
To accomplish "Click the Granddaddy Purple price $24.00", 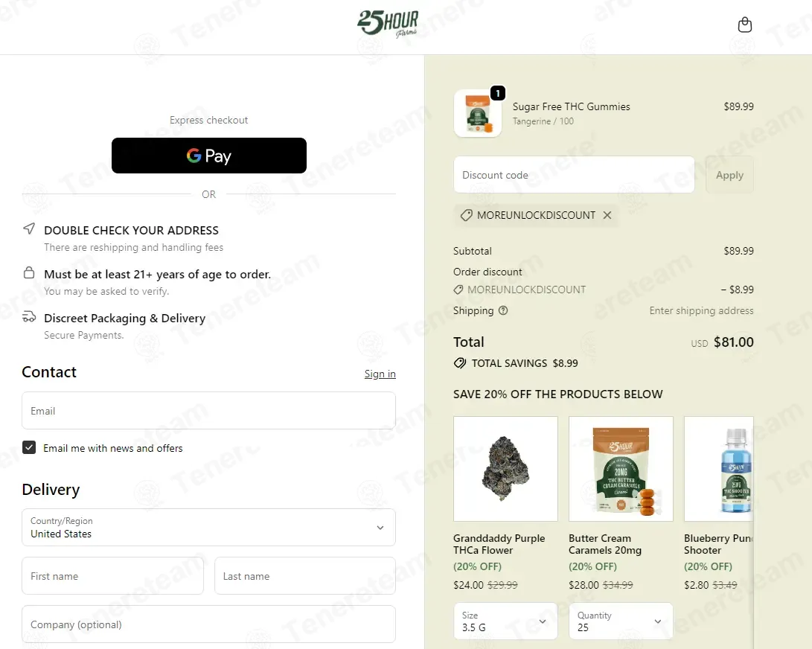I will pyautogui.click(x=468, y=585).
